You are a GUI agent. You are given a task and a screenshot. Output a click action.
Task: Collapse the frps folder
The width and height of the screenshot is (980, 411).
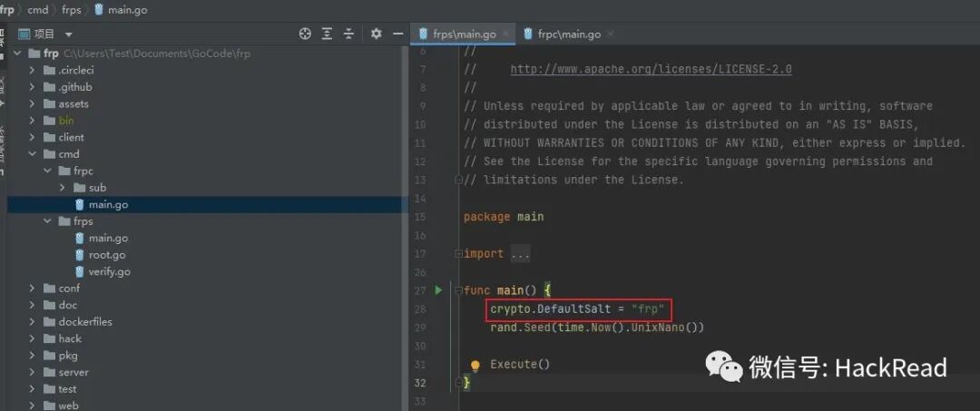click(x=47, y=221)
